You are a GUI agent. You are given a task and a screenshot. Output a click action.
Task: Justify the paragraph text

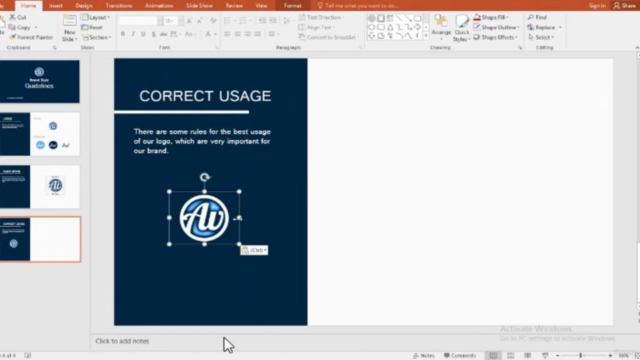coord(258,34)
